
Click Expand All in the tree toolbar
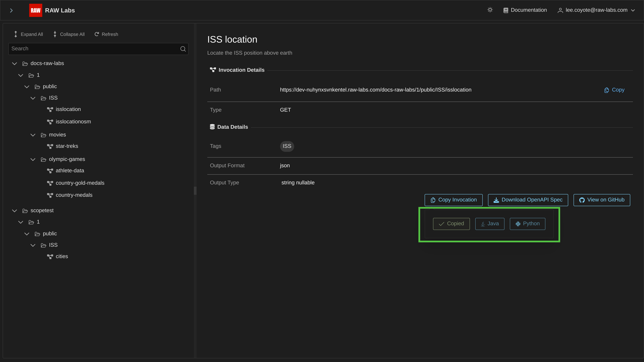point(28,34)
